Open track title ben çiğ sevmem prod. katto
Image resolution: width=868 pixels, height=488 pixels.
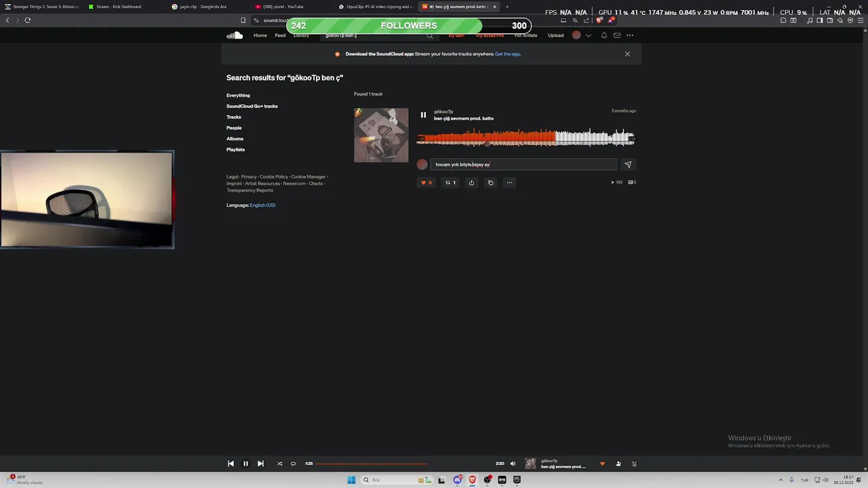(464, 119)
